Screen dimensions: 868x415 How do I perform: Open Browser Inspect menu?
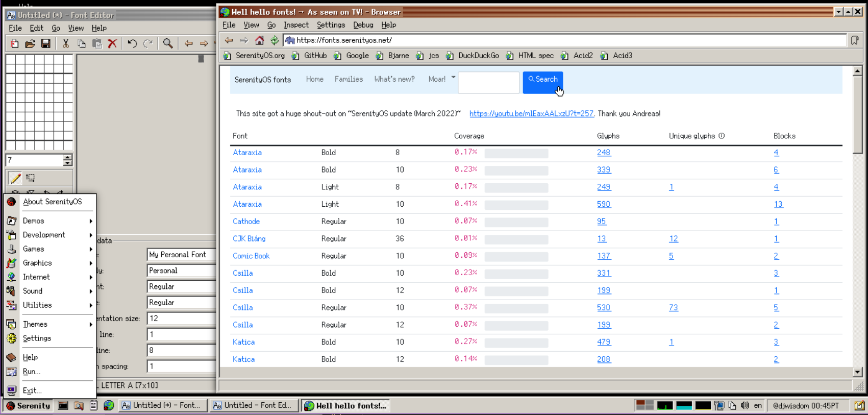point(296,25)
